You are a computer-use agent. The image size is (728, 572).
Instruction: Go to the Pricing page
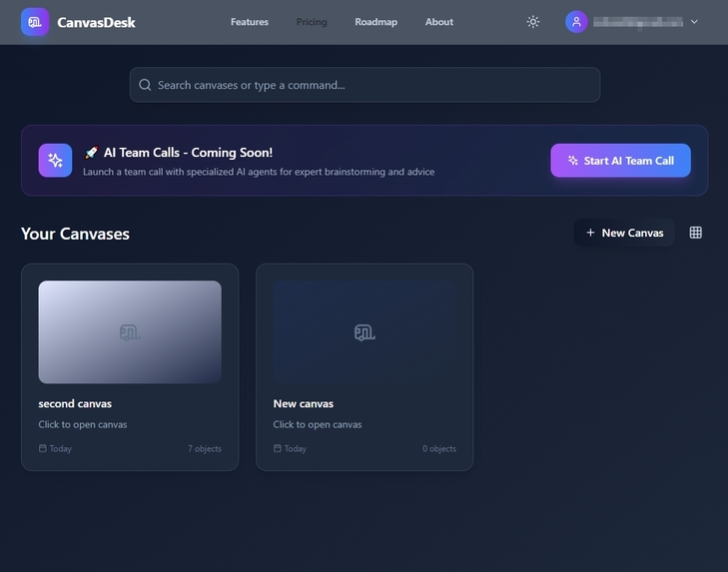(x=312, y=22)
